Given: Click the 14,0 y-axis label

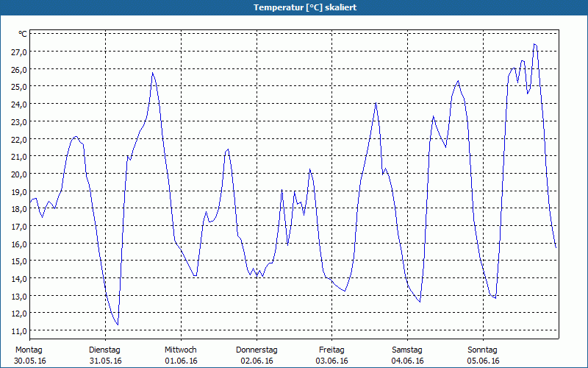Looking at the screenshot, I should tap(19, 279).
